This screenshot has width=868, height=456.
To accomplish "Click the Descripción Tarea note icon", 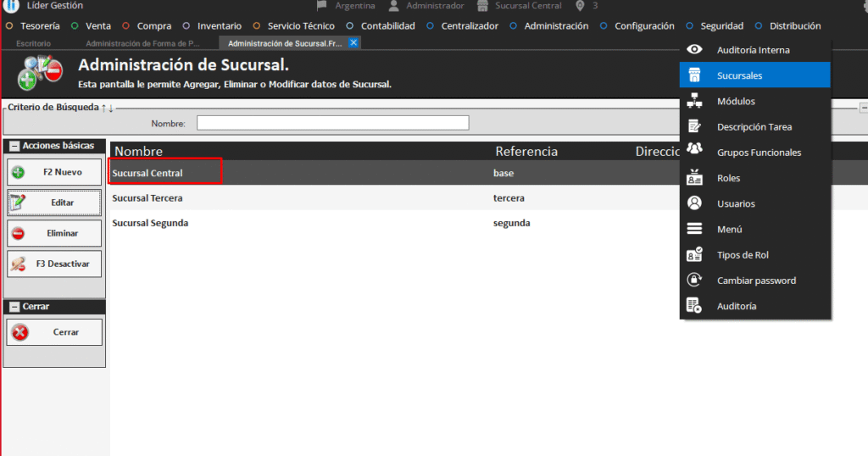I will (x=694, y=127).
